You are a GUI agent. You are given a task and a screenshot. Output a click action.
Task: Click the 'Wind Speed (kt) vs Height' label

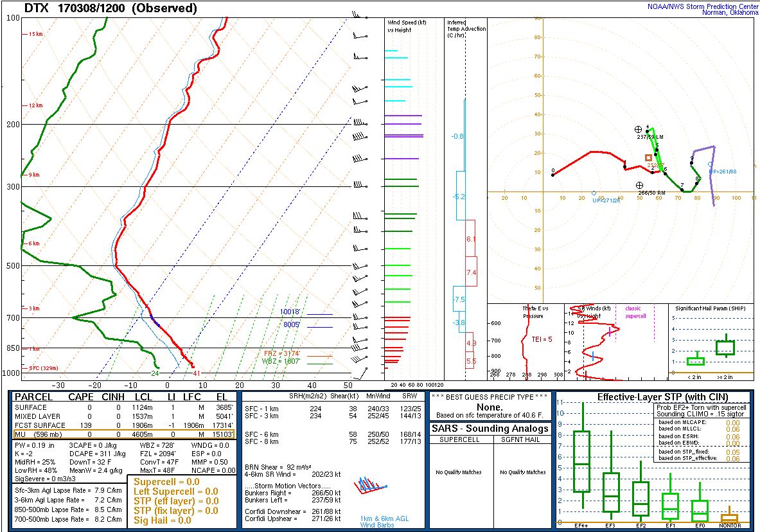[x=407, y=26]
